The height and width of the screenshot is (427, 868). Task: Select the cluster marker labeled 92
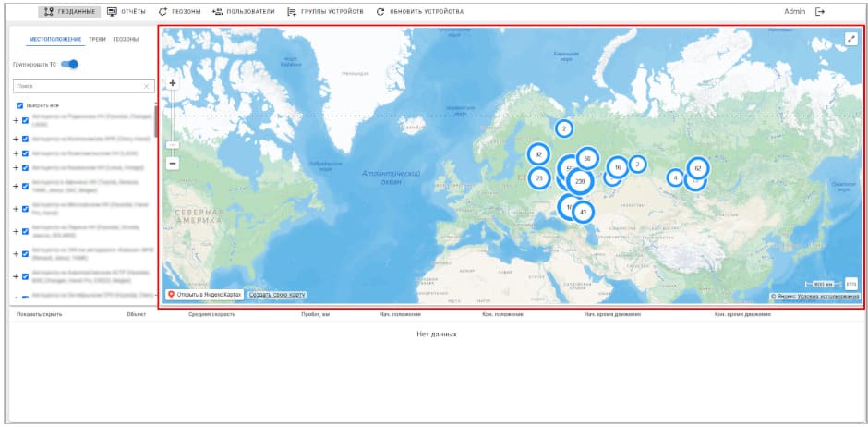(x=537, y=154)
